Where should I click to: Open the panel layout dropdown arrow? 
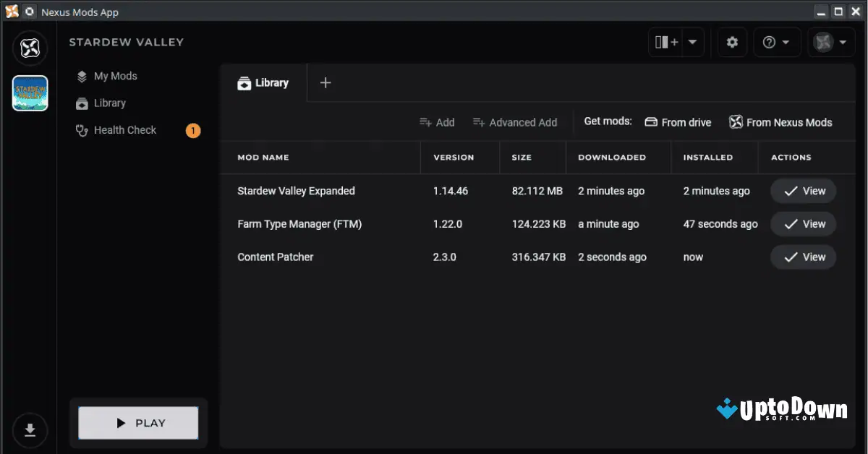coord(692,42)
